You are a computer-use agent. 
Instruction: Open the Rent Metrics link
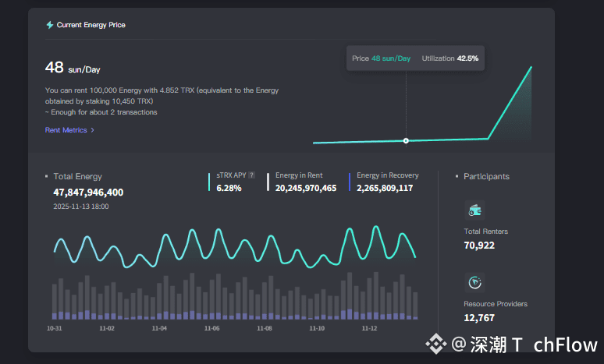(x=66, y=130)
